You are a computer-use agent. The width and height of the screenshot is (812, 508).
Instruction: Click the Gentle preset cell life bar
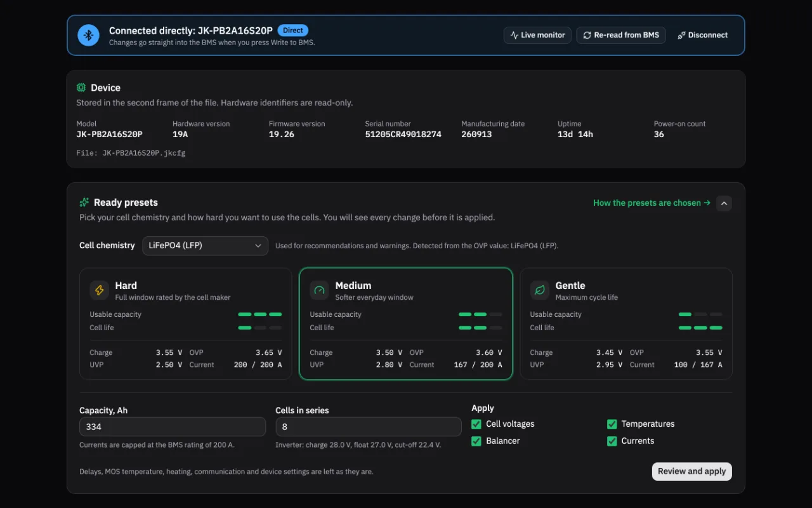[700, 328]
